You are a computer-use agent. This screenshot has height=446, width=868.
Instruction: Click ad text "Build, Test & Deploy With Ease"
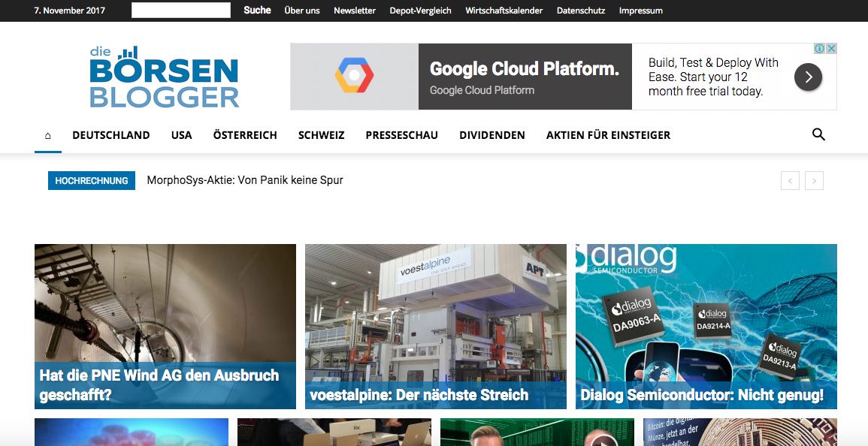point(713,70)
